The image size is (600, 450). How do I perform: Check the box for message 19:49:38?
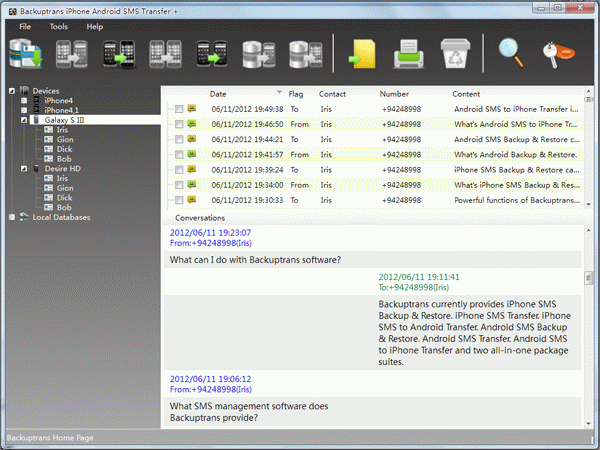(179, 109)
